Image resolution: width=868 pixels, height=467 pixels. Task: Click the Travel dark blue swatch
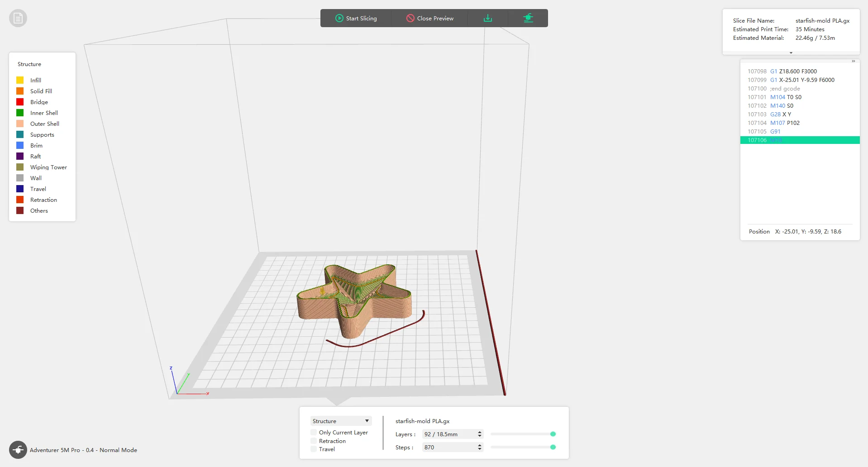[x=20, y=189]
